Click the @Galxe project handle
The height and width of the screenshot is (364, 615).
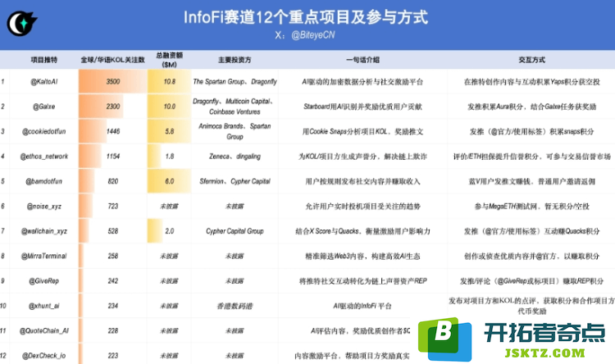[44, 107]
